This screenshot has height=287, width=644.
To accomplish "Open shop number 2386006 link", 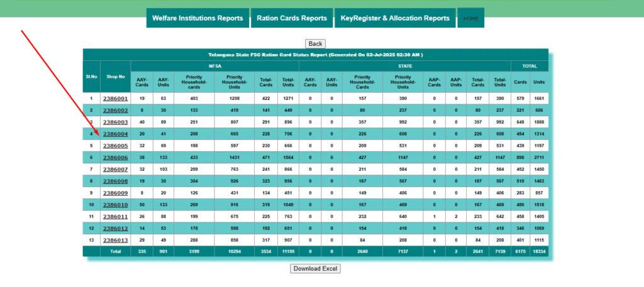I will pos(116,158).
